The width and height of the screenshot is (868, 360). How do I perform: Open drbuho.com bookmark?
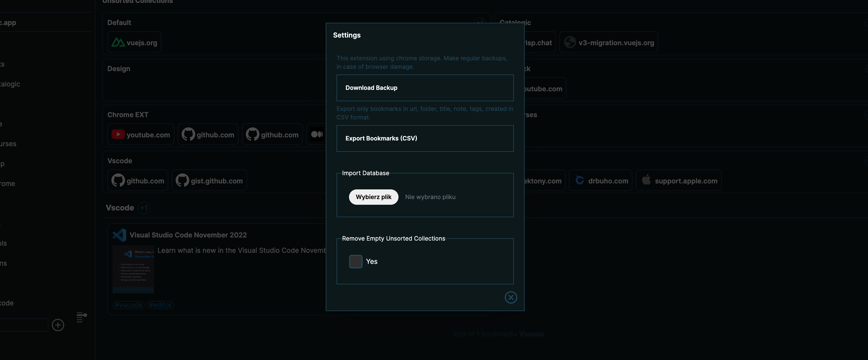[x=601, y=181]
